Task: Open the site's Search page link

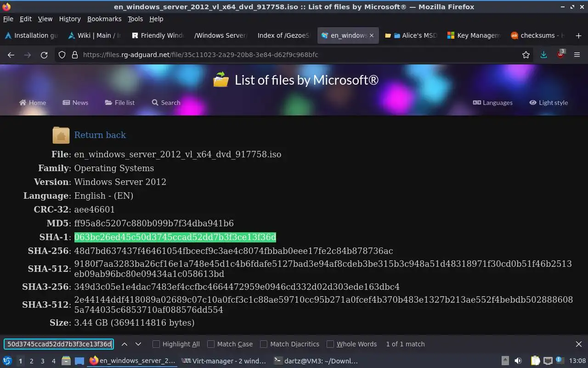Action: point(166,103)
